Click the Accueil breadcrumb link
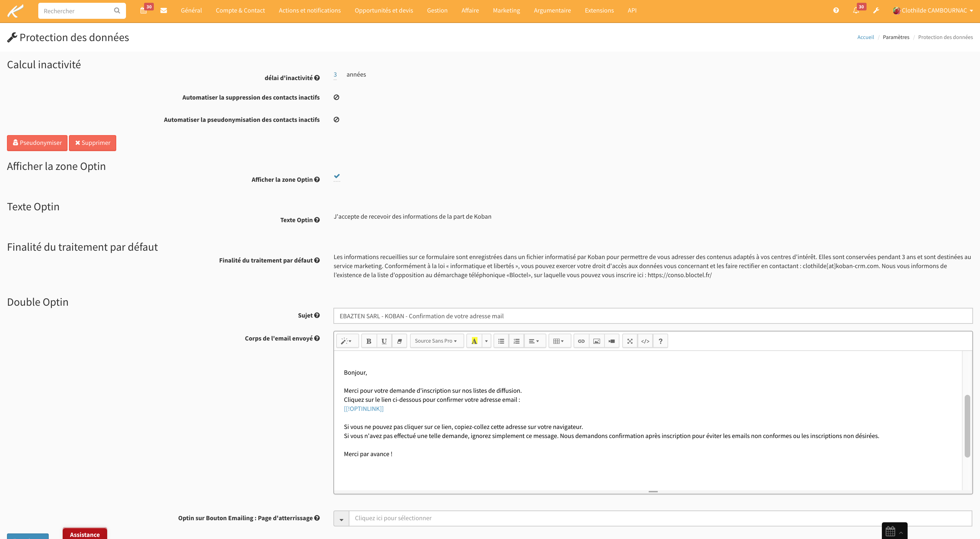Viewport: 980px width, 539px height. pyautogui.click(x=865, y=37)
